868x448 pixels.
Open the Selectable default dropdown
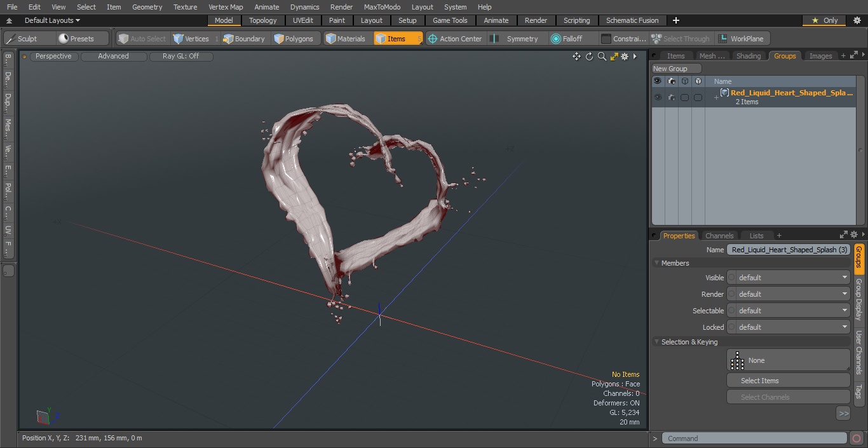793,311
